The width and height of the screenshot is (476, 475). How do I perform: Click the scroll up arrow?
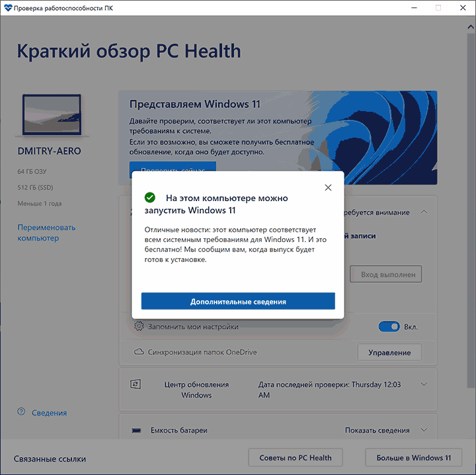471,27
